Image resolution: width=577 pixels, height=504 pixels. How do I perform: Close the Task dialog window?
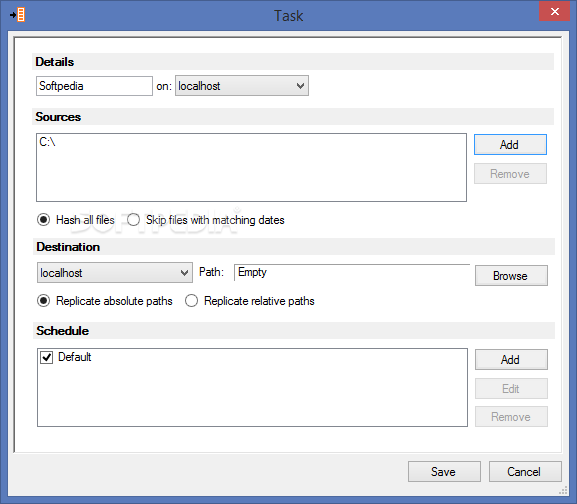pyautogui.click(x=555, y=12)
